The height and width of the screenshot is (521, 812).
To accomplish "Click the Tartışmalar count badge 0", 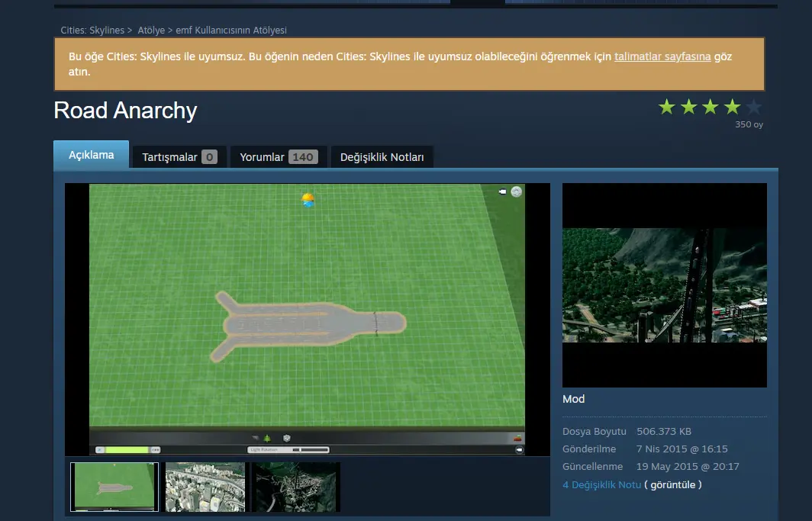I will coord(209,157).
